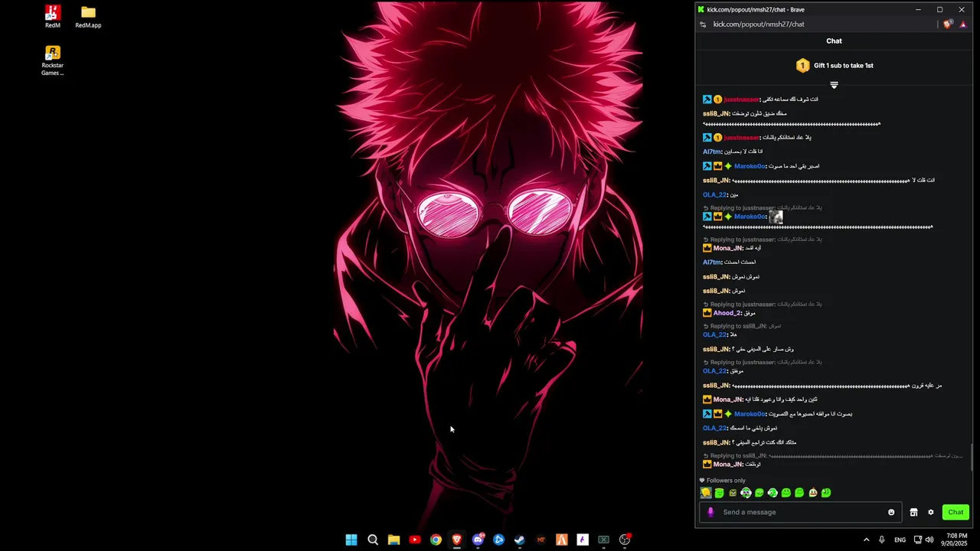
Task: Open Discord from taskbar
Action: (479, 540)
